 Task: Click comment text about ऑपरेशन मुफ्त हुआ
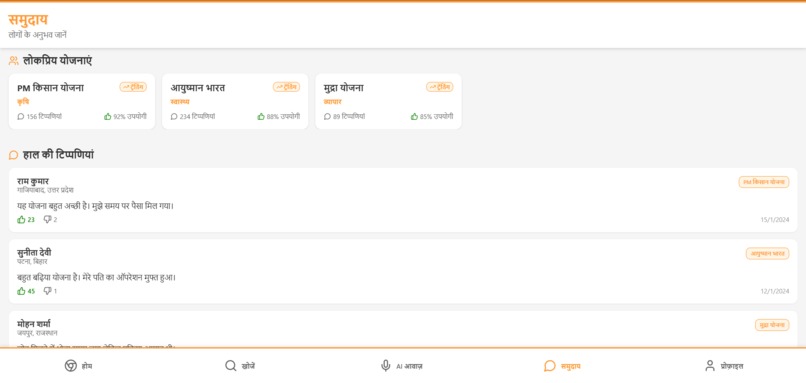click(x=96, y=278)
